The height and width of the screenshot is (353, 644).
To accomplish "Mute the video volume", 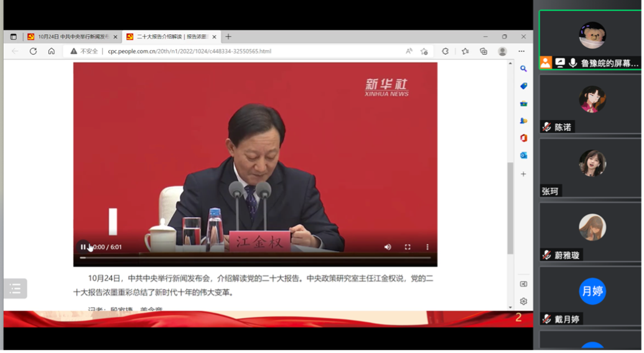I will pyautogui.click(x=388, y=247).
